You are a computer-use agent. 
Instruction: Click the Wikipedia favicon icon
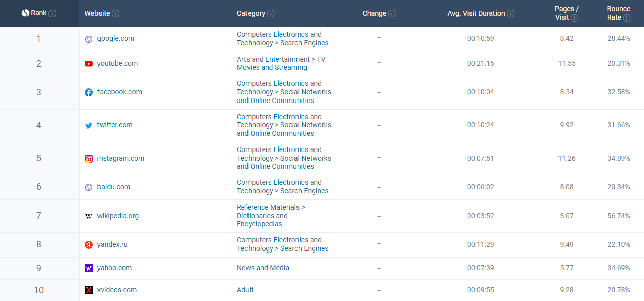coord(89,216)
